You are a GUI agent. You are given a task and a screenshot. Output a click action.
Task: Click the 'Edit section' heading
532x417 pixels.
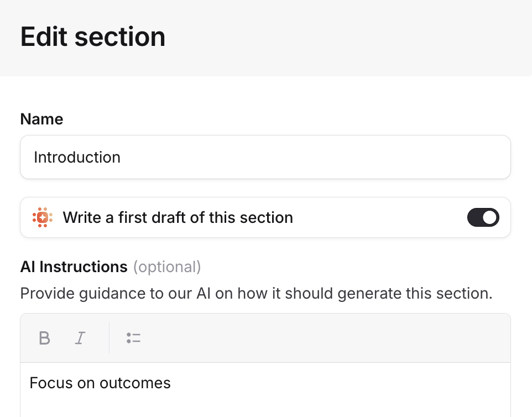pos(92,37)
